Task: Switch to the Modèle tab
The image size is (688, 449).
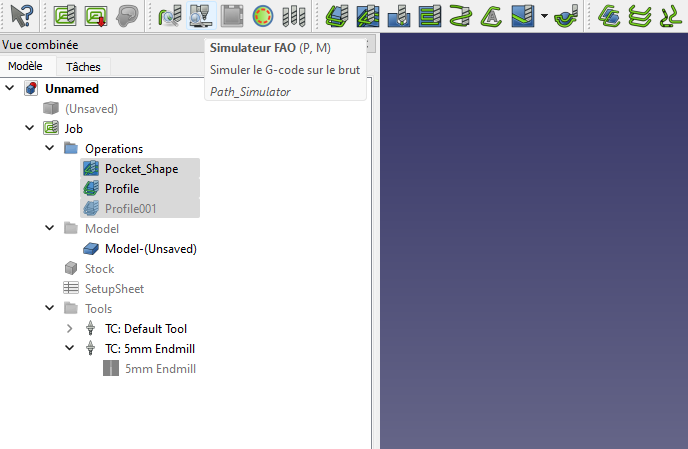Action: [25, 66]
